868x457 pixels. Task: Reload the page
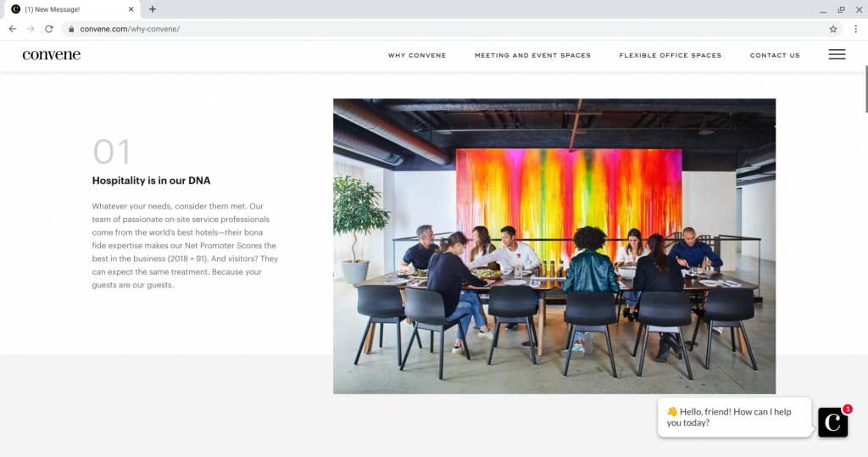(48, 29)
